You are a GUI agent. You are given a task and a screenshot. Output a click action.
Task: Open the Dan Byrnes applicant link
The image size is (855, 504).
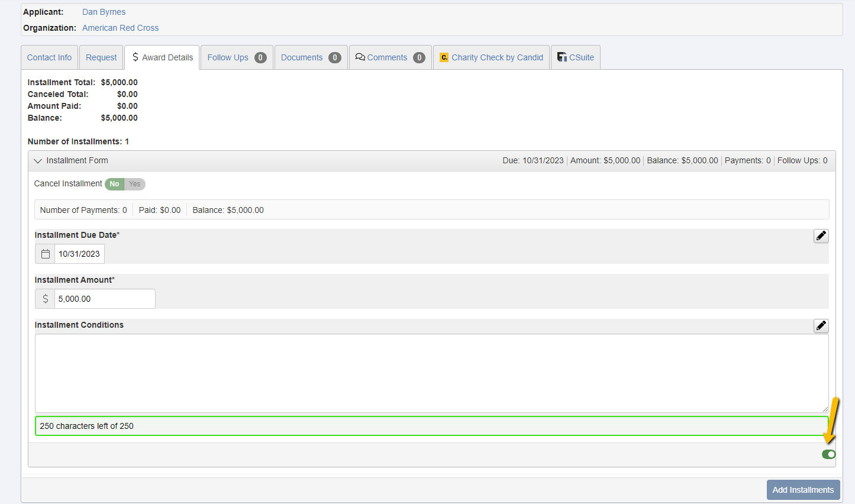click(104, 12)
